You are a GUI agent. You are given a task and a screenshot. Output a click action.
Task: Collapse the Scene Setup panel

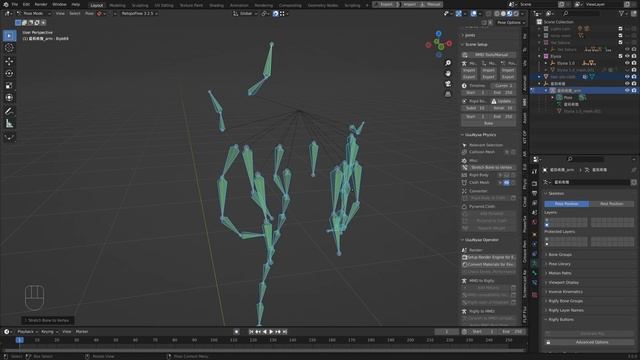pyautogui.click(x=476, y=44)
